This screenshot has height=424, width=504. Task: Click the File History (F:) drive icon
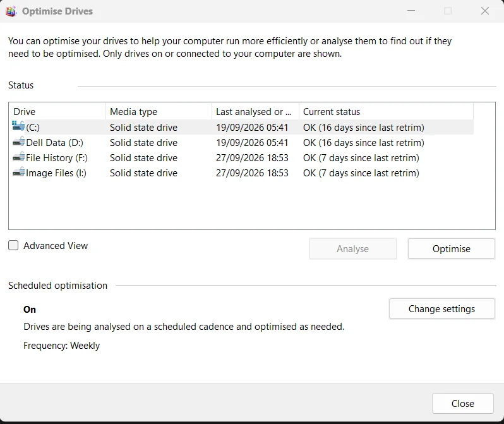tap(18, 157)
